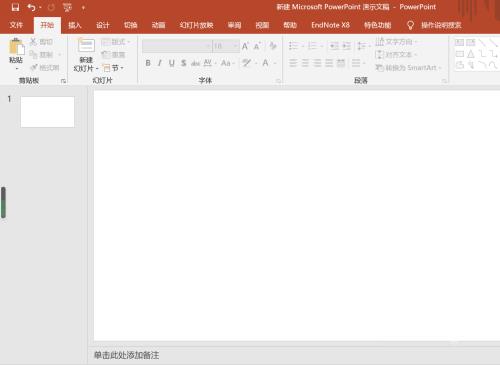Toggle Bold formatting button
500x365 pixels.
pos(148,63)
